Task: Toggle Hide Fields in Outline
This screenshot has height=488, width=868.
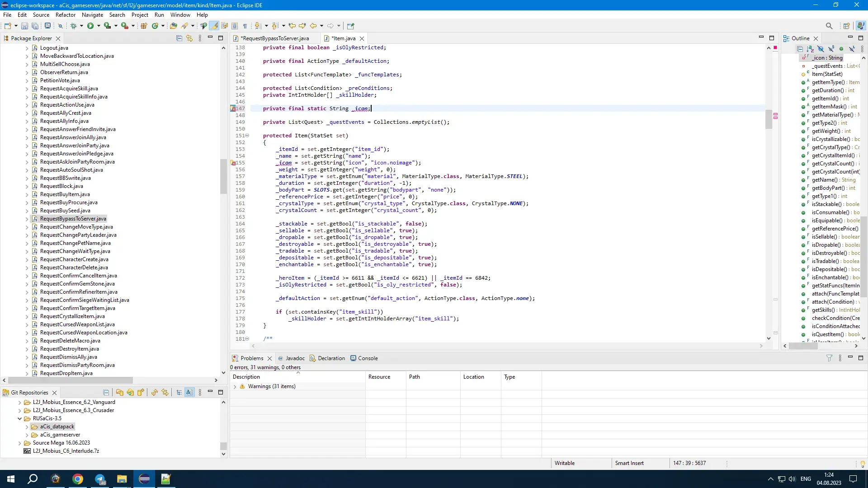Action: [821, 49]
